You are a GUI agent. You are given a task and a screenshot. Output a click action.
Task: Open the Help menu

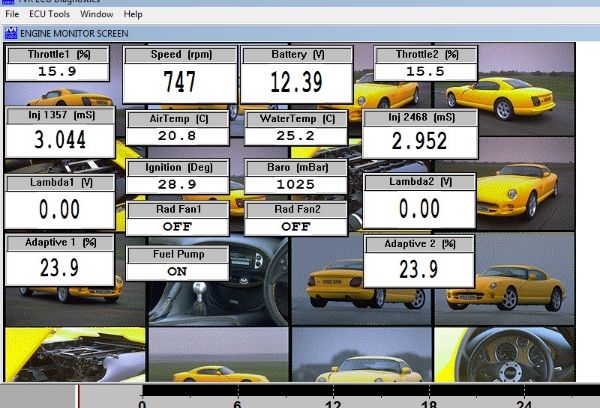tap(133, 15)
